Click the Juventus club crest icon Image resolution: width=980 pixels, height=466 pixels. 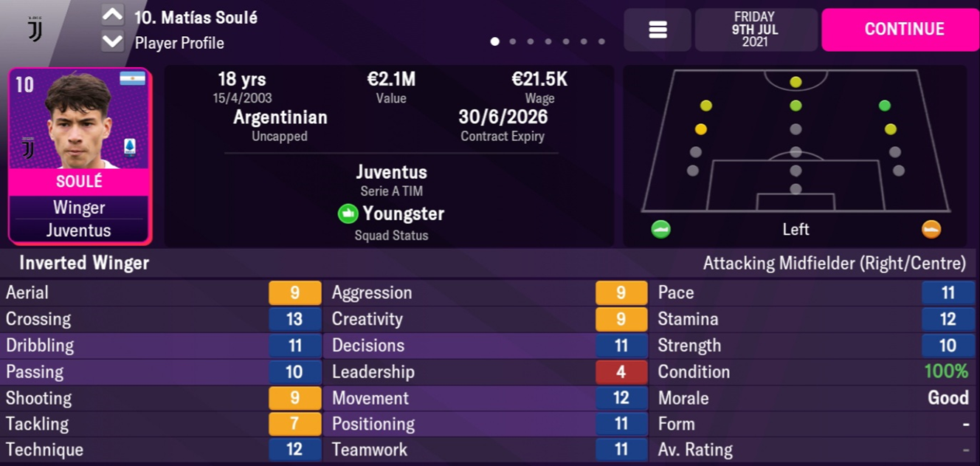pyautogui.click(x=35, y=28)
